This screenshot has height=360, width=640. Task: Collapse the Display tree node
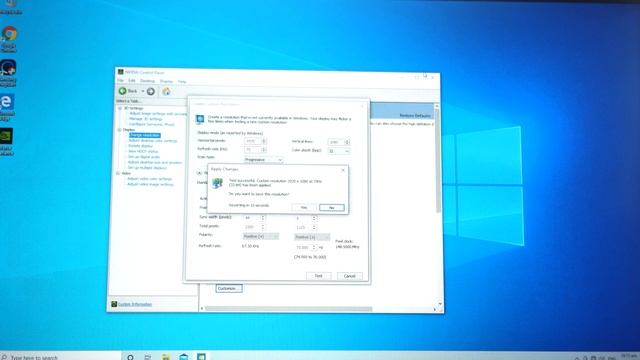(119, 130)
